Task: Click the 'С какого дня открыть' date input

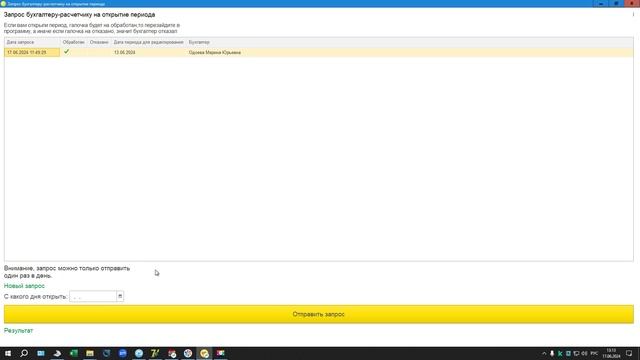Action: (x=93, y=296)
